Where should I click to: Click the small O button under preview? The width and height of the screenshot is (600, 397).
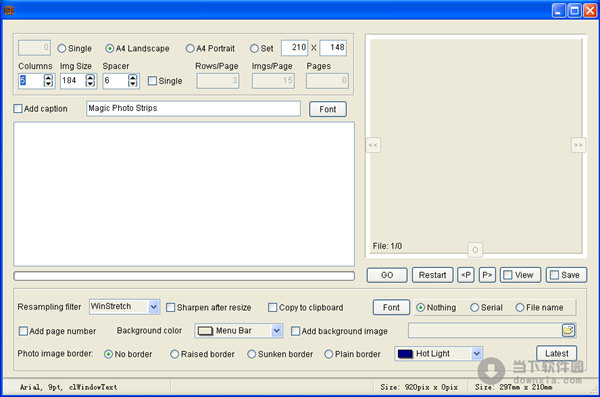(475, 250)
